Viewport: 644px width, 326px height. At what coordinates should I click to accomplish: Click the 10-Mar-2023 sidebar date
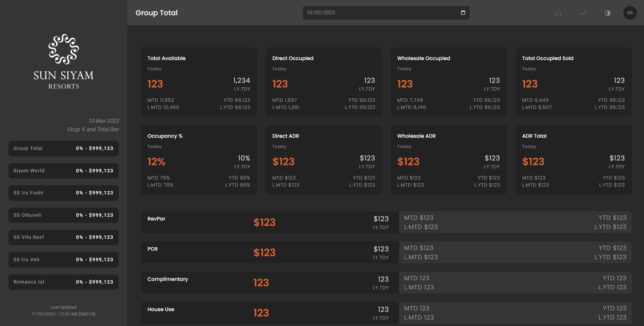point(104,121)
